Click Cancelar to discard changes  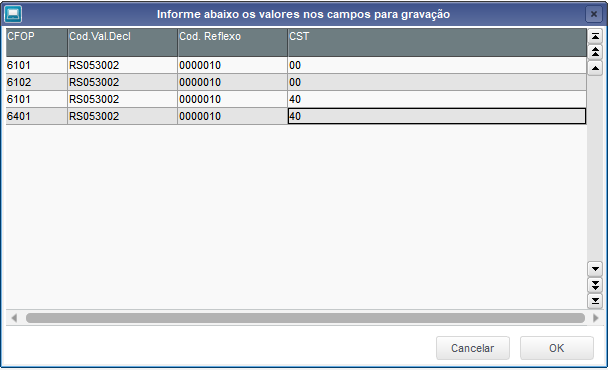pos(473,348)
